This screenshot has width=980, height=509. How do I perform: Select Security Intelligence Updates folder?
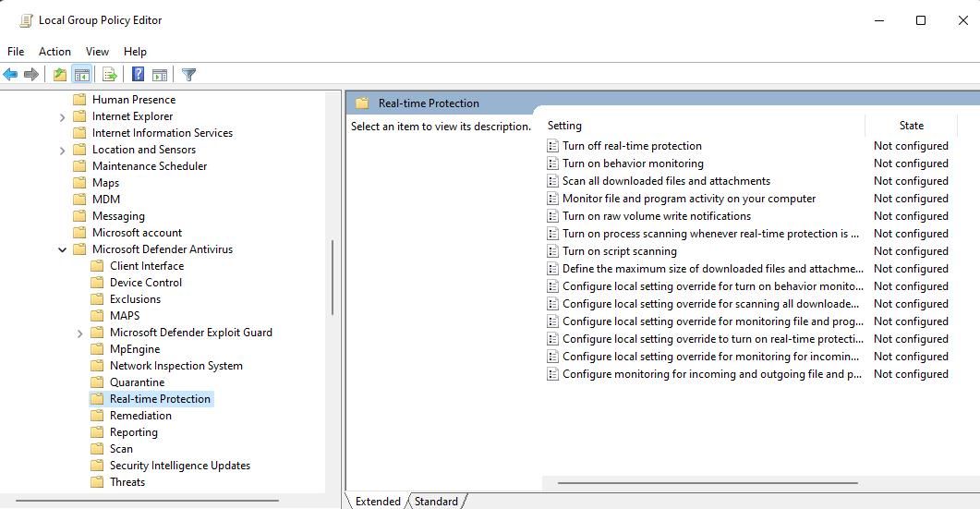(180, 466)
